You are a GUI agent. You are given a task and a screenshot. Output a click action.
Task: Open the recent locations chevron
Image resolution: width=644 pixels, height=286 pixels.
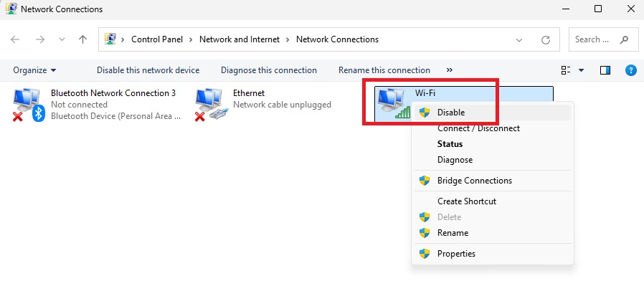tap(62, 40)
